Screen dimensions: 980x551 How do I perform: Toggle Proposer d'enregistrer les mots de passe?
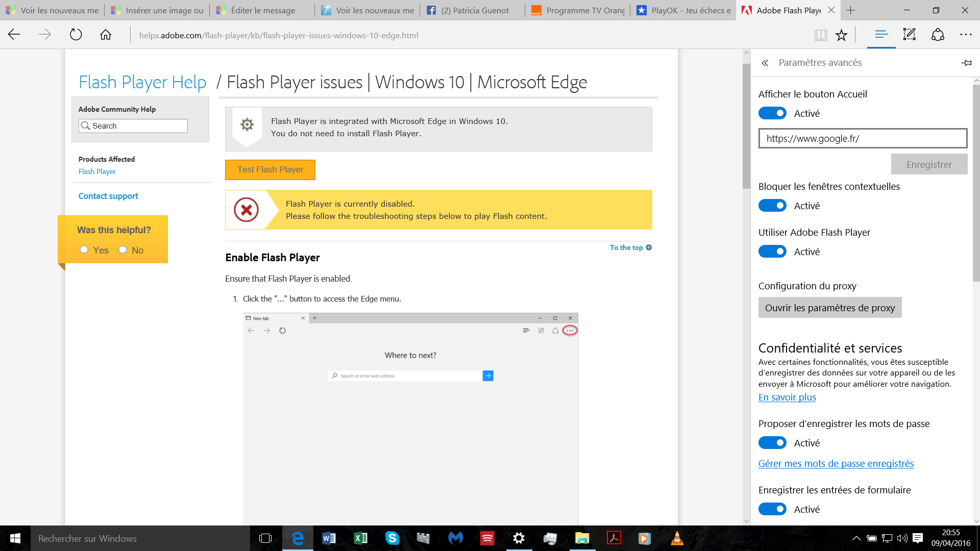click(772, 443)
